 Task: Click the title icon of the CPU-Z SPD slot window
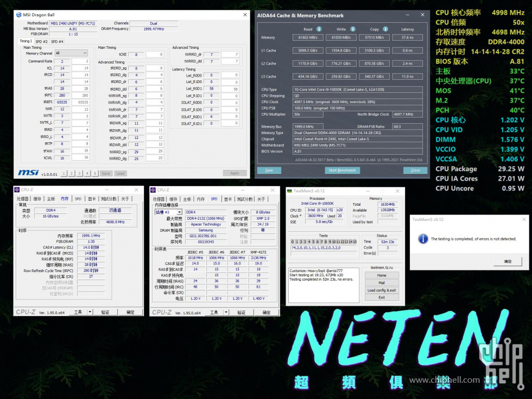point(153,190)
